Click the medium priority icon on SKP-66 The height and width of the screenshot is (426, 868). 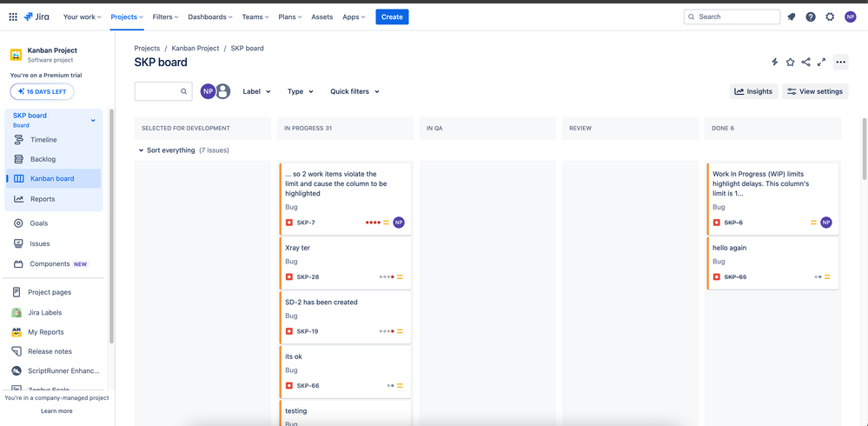tap(400, 385)
